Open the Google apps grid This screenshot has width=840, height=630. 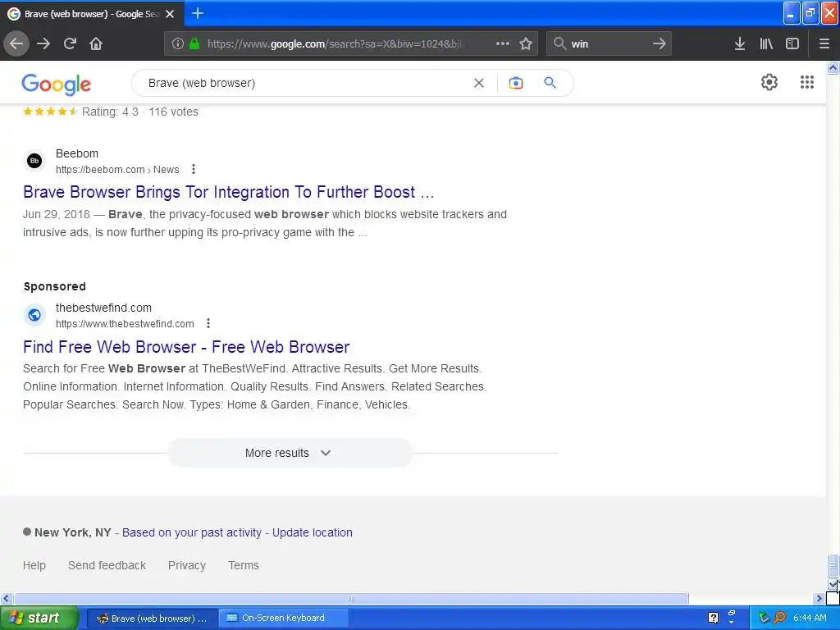pos(807,82)
